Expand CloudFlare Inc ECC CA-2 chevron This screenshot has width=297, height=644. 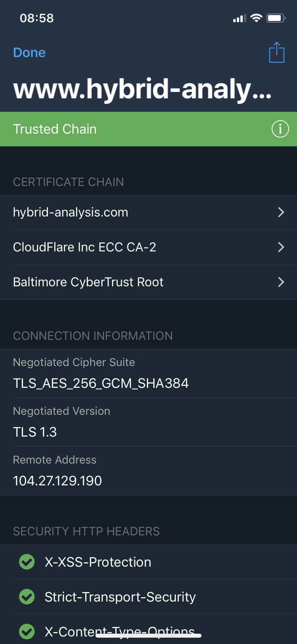click(281, 247)
